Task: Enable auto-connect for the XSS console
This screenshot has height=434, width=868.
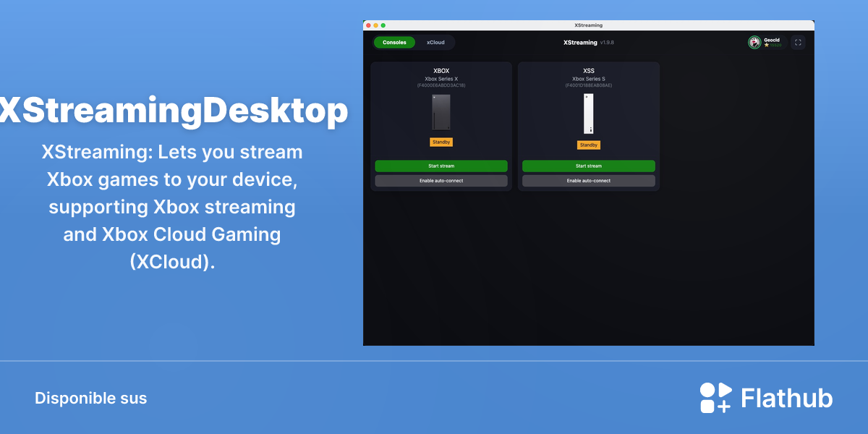Action: point(589,181)
